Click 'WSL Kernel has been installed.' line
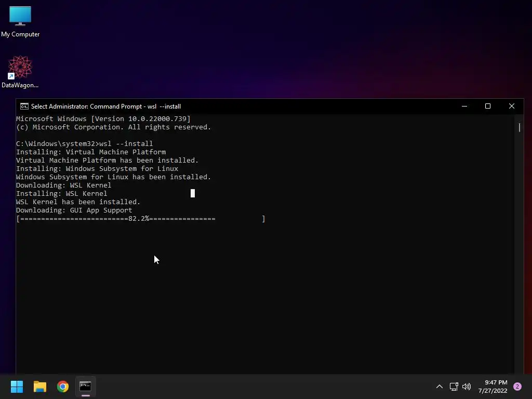This screenshot has height=399, width=532. click(x=78, y=202)
